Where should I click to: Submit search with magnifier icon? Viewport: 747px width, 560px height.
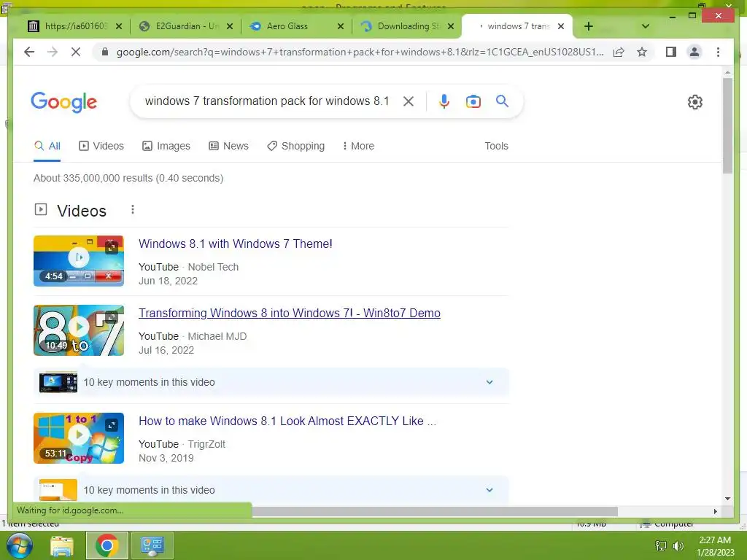(502, 101)
